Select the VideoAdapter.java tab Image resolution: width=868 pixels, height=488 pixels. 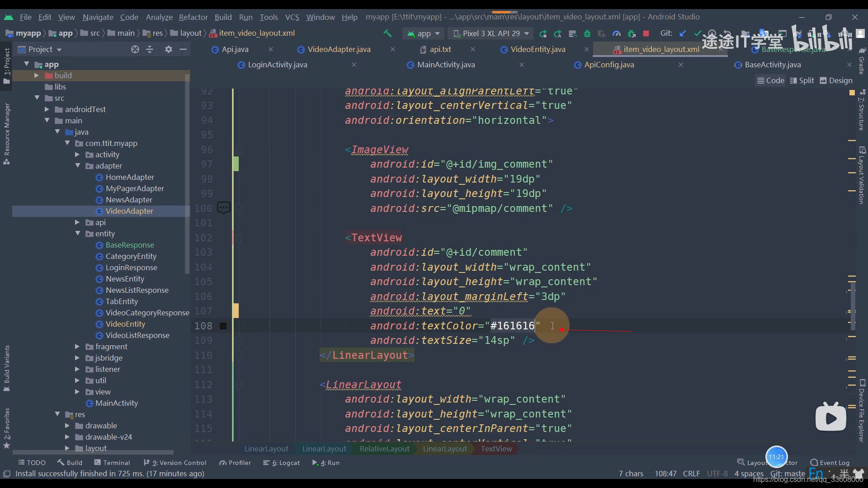click(338, 49)
